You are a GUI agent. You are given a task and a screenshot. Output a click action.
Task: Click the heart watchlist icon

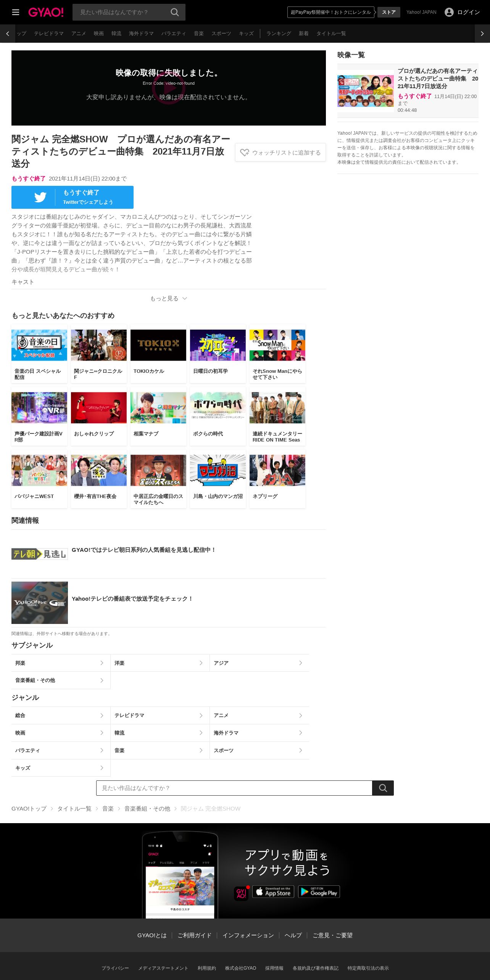[x=244, y=153]
